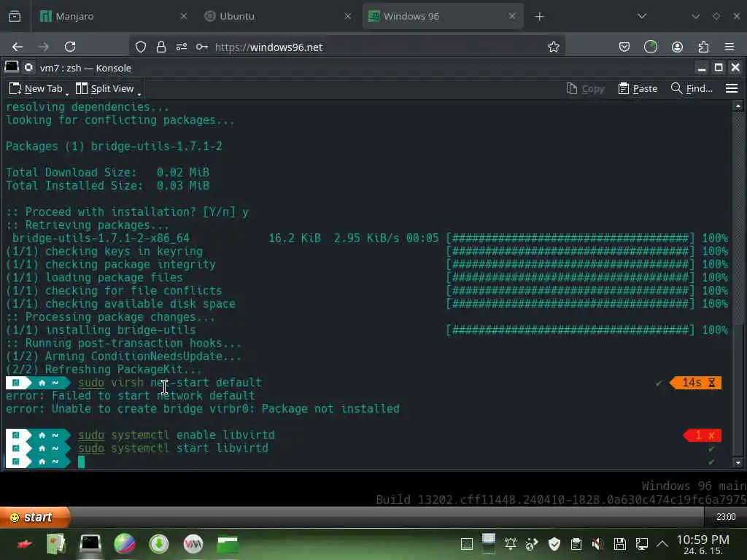Viewport: 747px width, 560px height.
Task: Click the pin icon in Konsole title bar
Action: coord(28,68)
